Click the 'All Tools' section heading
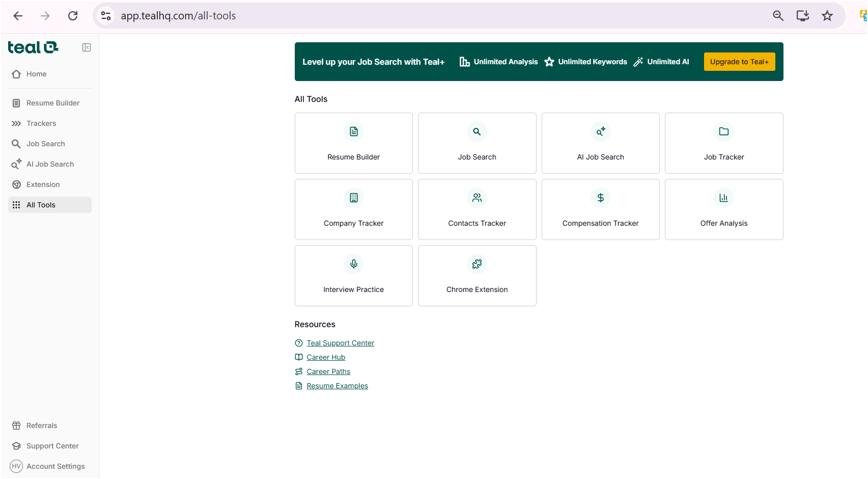Viewport: 868px width, 479px height. pos(311,99)
